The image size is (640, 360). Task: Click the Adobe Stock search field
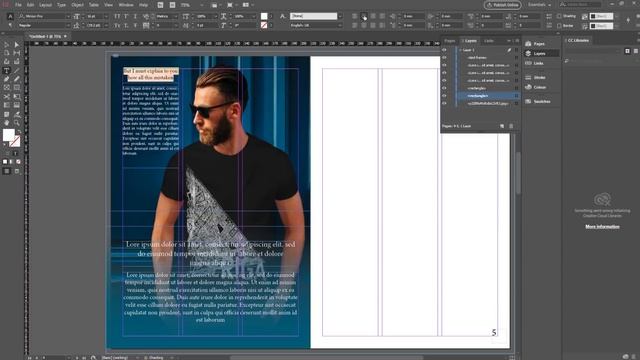580,5
